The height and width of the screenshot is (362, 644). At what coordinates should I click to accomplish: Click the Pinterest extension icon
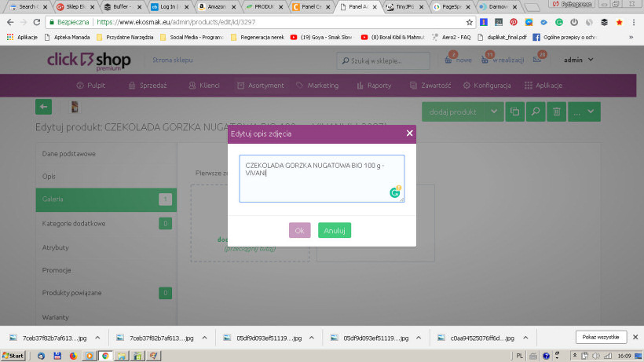[x=514, y=22]
